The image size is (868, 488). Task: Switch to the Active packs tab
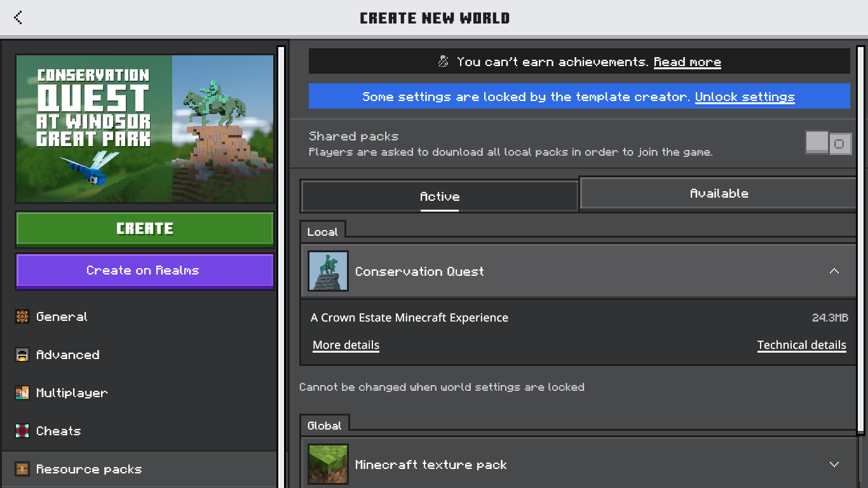439,196
